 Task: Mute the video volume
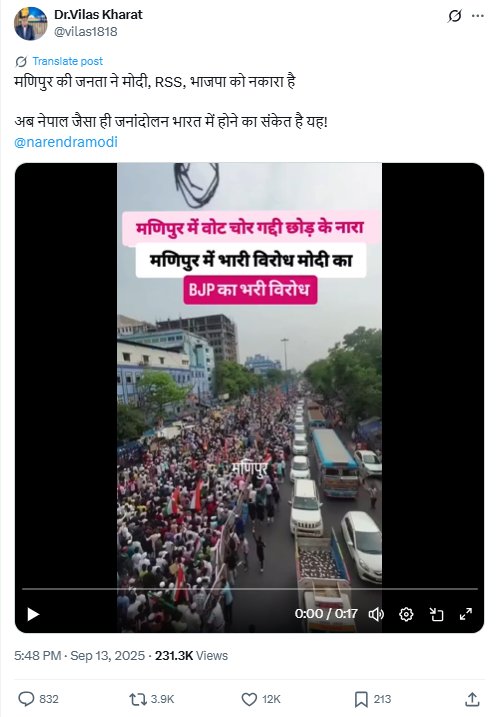pyautogui.click(x=376, y=614)
